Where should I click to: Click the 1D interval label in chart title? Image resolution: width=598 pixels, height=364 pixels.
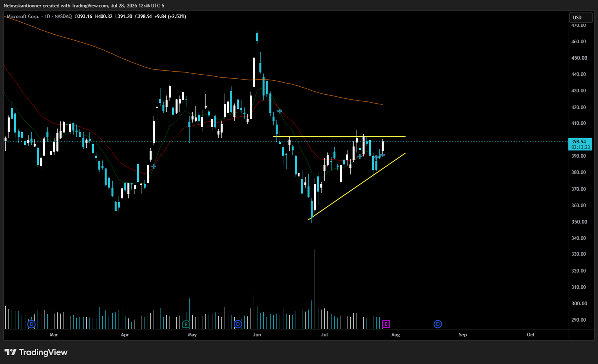pyautogui.click(x=48, y=17)
